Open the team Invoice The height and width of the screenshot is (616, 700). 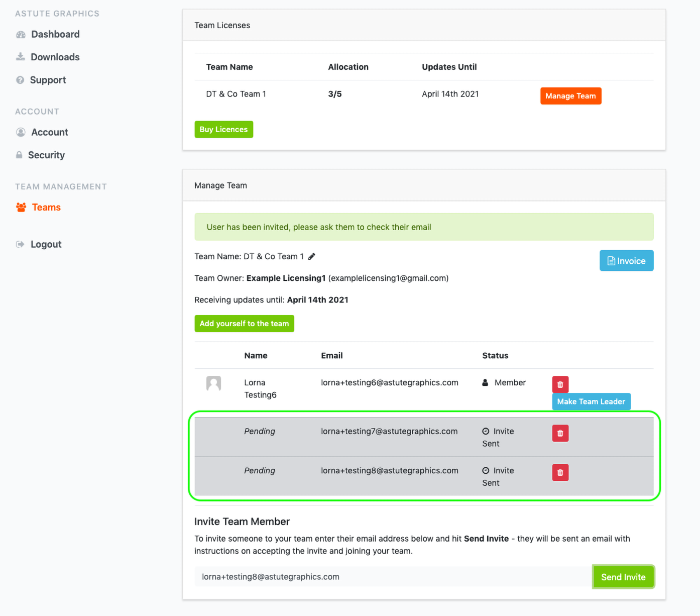coord(626,261)
